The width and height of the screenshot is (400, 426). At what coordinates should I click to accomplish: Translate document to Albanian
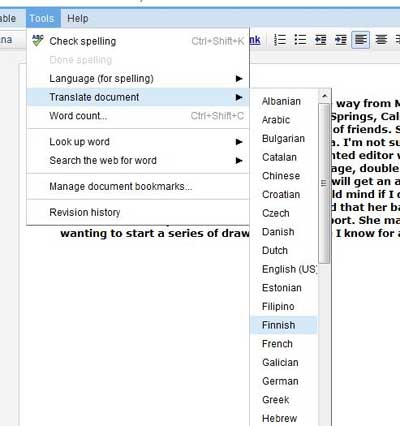tap(284, 101)
